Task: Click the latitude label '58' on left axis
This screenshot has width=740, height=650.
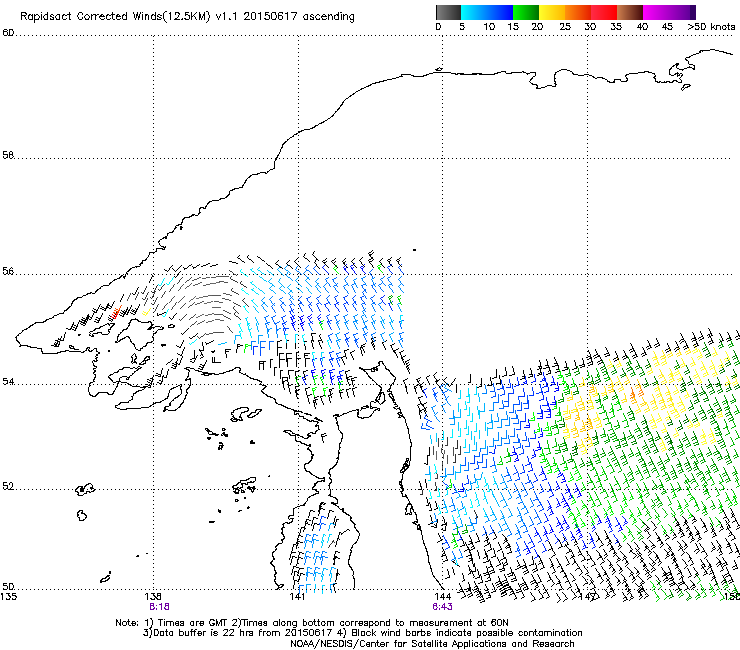Action: (x=8, y=155)
